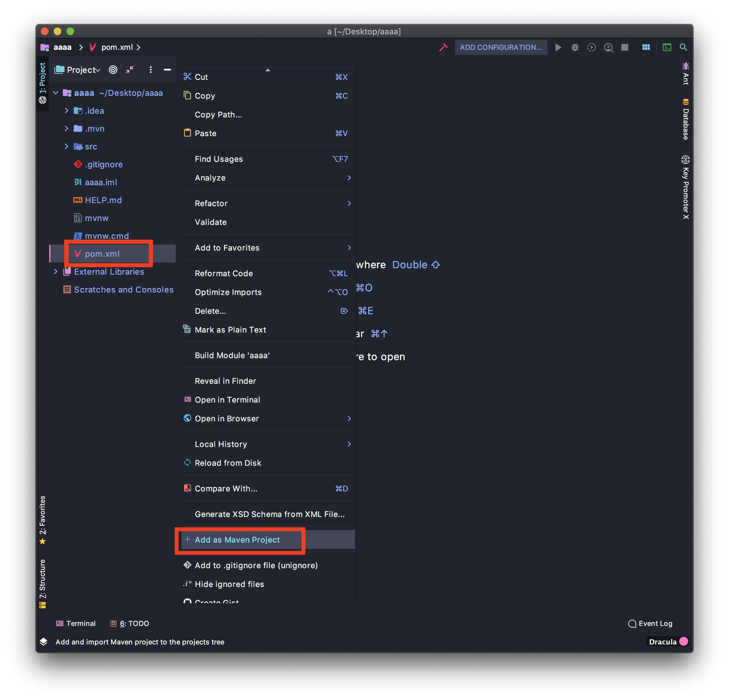Screen dimensions: 729x700
Task: Click the Stop square icon
Action: pyautogui.click(x=625, y=47)
